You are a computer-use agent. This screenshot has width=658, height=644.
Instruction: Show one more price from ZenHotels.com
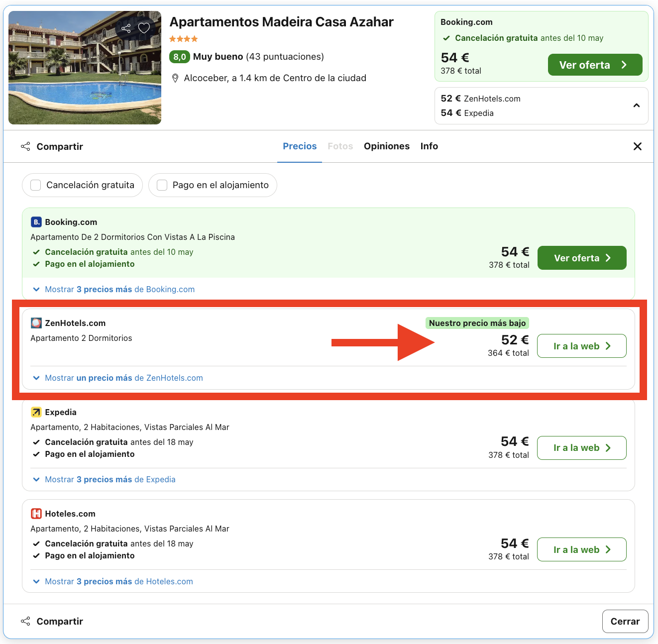point(123,378)
